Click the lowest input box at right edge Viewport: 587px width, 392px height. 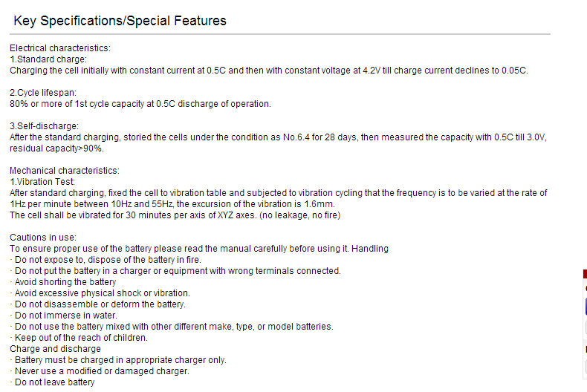(586, 367)
